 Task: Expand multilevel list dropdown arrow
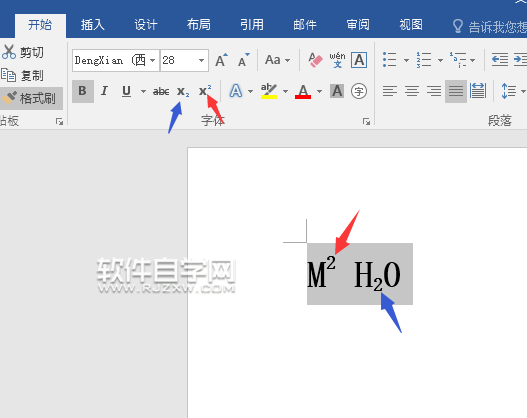(473, 60)
